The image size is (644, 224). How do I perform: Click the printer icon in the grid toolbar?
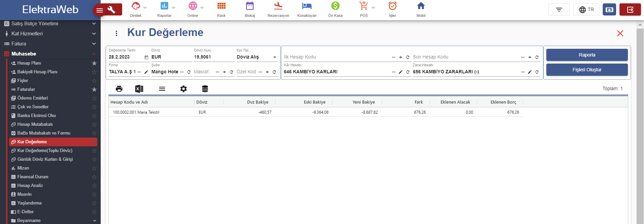(119, 89)
